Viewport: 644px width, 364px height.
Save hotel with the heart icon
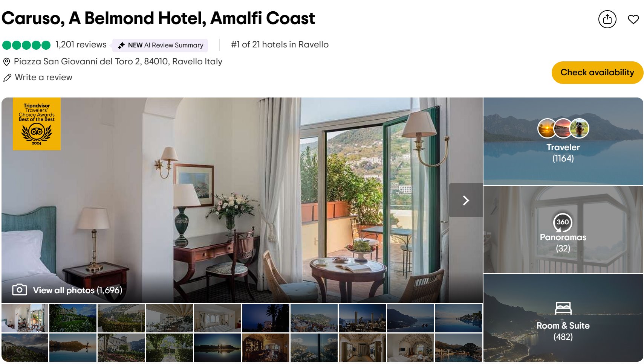point(633,19)
